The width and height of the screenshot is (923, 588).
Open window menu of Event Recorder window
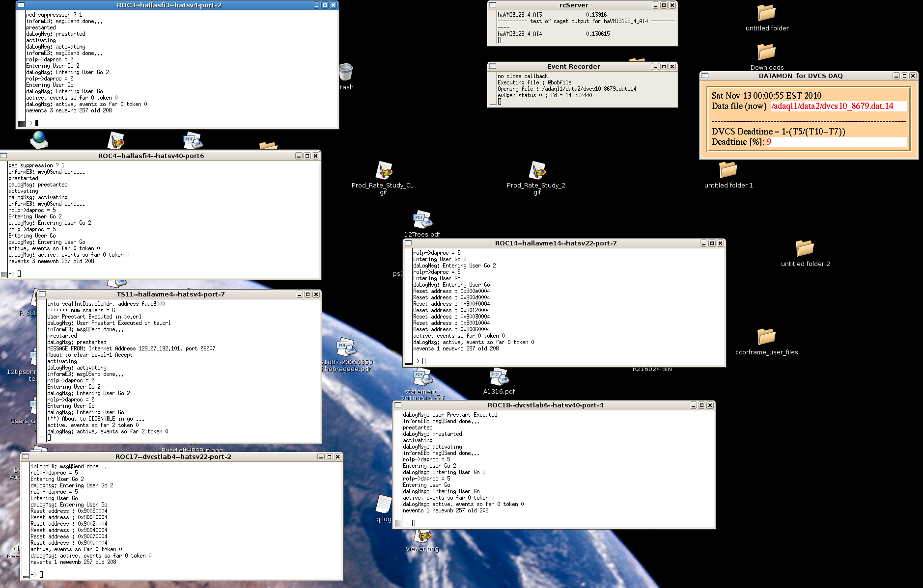(x=493, y=66)
